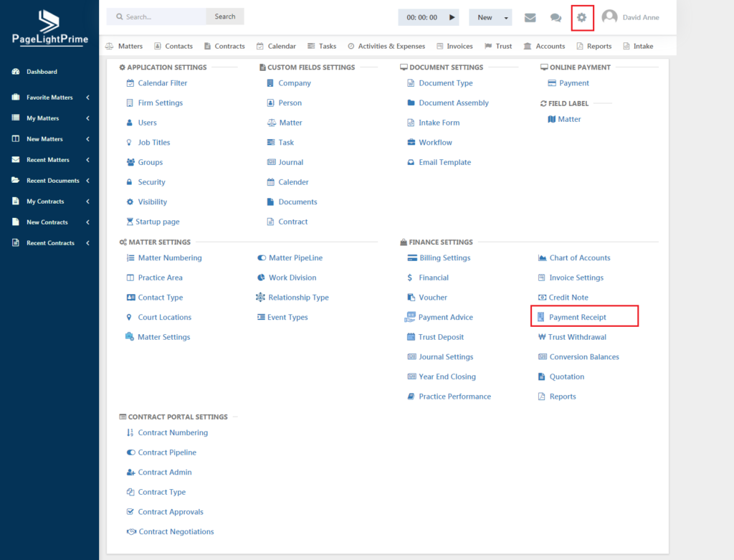Open the Contract Numbering link
This screenshot has height=560, width=734.
[173, 432]
